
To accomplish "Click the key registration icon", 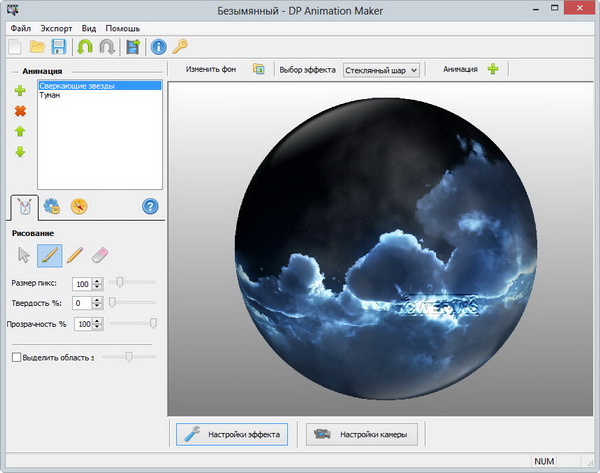I will tap(180, 47).
